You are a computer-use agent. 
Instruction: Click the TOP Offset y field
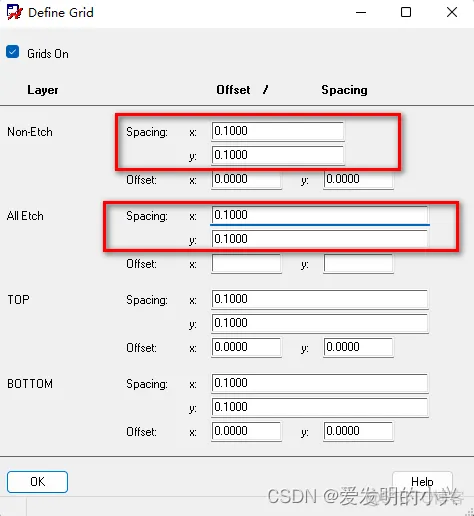[358, 348]
